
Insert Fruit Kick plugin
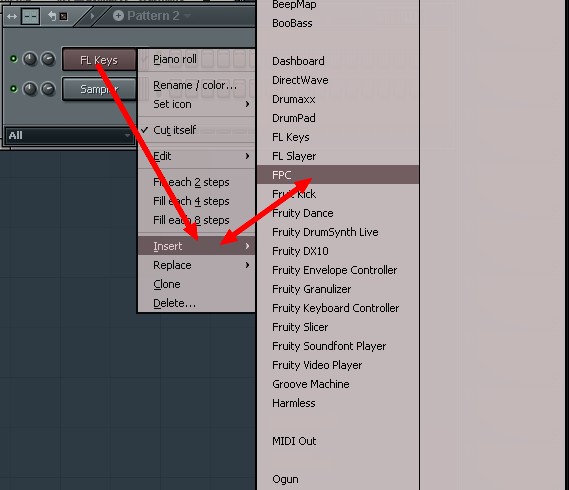338,194
